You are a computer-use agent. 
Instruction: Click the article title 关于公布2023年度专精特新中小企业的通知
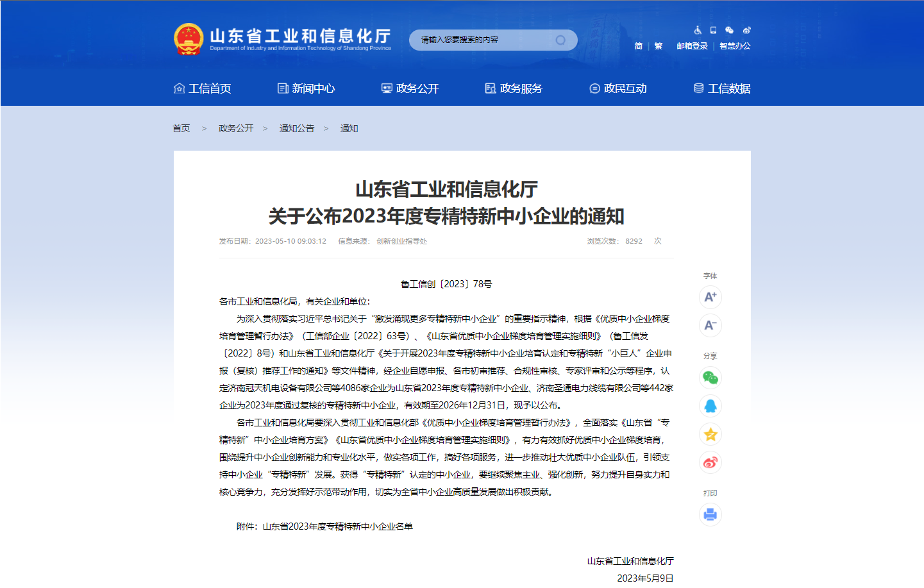click(446, 216)
